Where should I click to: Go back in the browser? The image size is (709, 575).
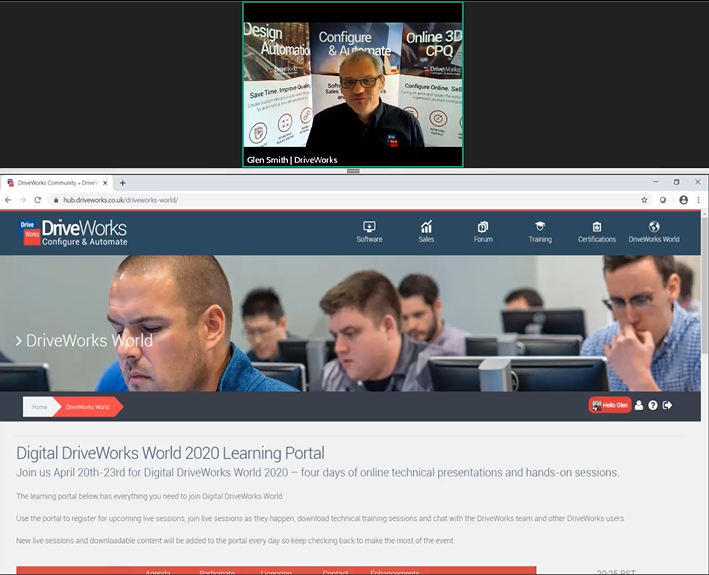tap(8, 200)
